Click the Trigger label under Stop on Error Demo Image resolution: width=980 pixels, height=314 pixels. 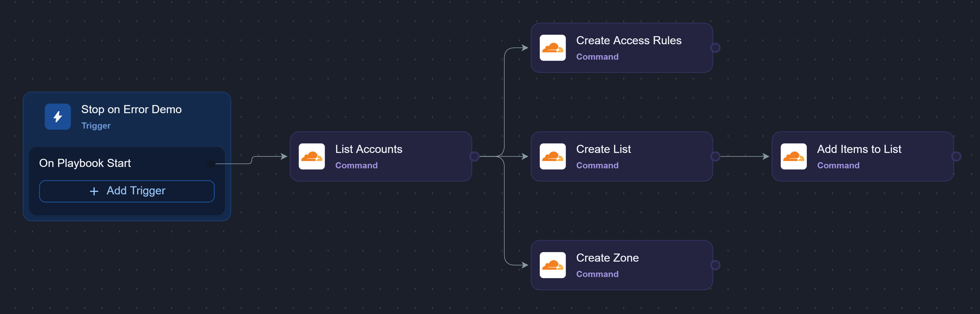[x=96, y=126]
